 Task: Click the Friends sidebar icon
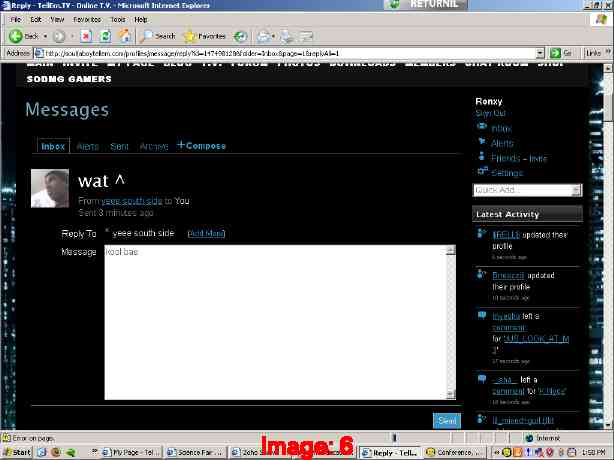[482, 157]
